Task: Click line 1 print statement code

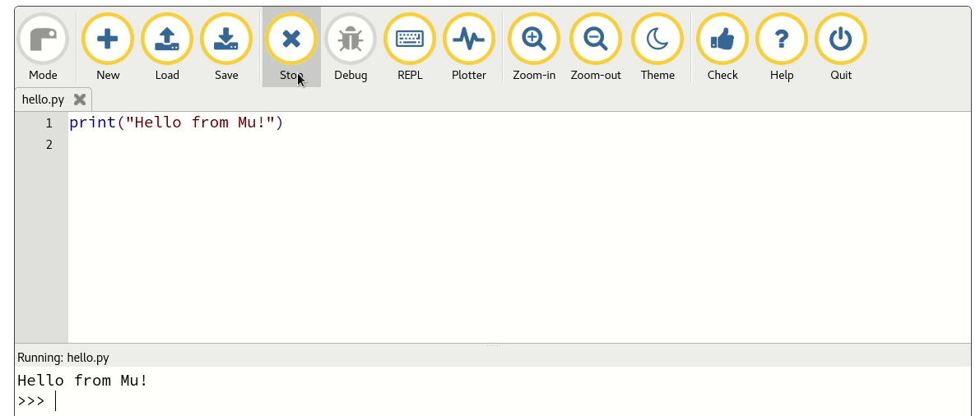Action: (176, 122)
